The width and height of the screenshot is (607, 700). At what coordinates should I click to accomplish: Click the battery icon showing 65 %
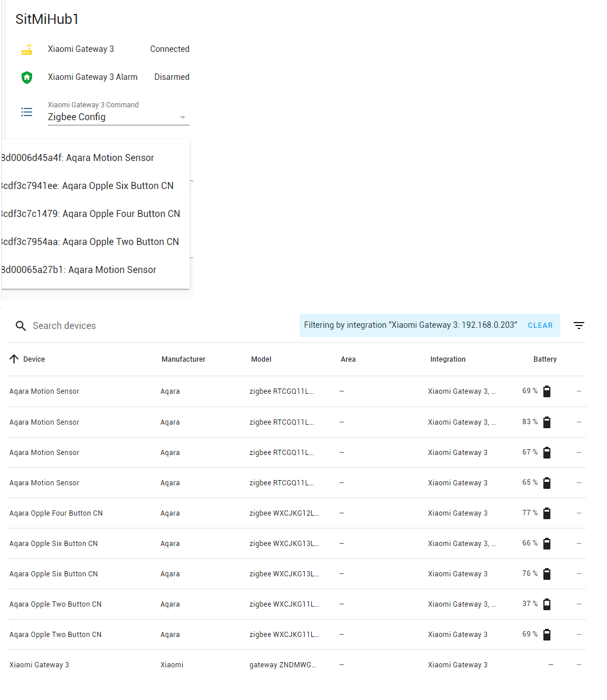[x=547, y=483]
